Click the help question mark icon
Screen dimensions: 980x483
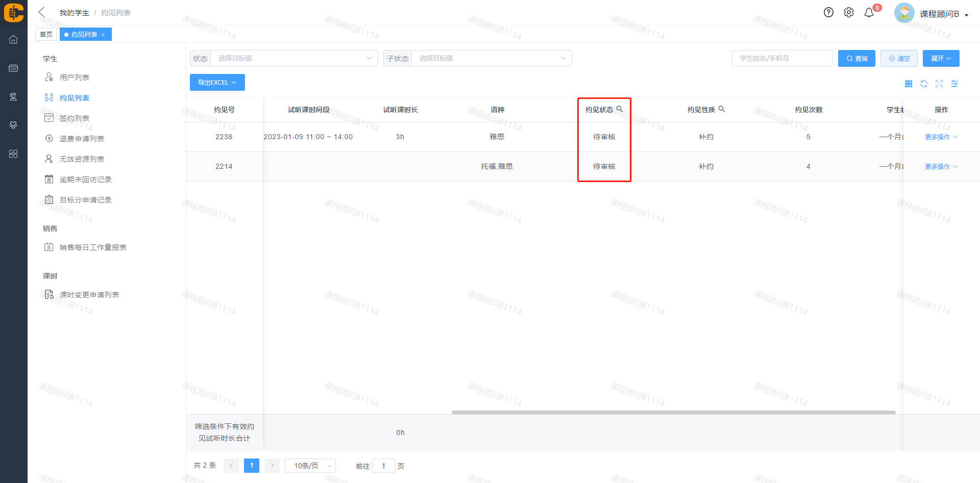828,13
